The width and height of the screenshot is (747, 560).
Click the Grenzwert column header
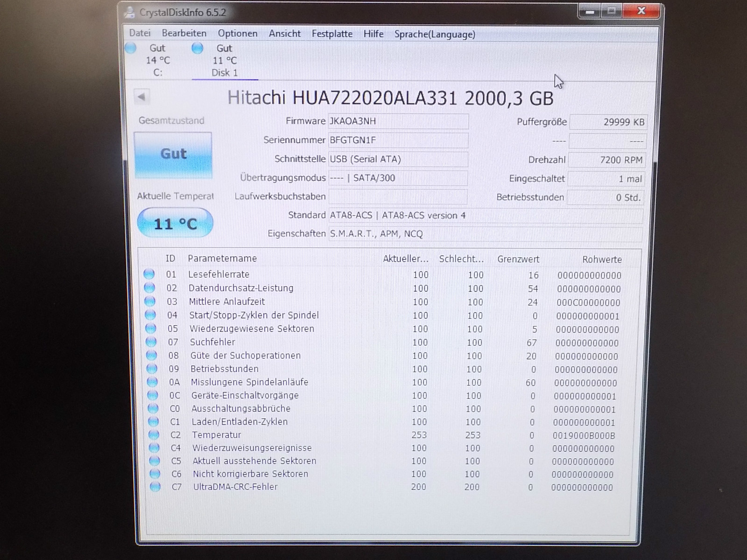(x=518, y=259)
